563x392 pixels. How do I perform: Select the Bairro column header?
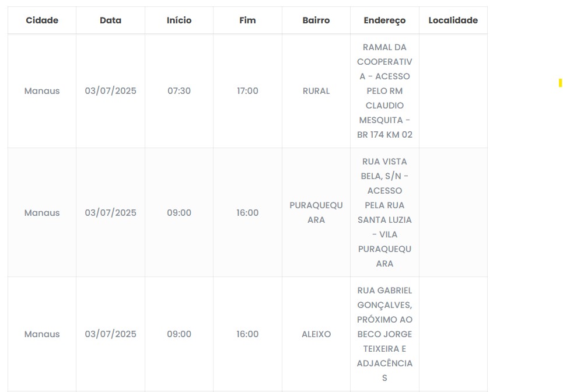click(x=316, y=20)
